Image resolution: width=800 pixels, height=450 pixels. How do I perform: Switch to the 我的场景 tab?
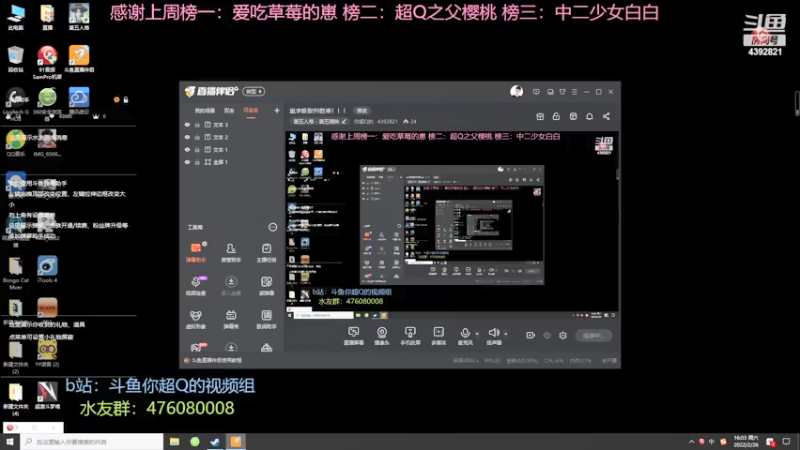[205, 110]
